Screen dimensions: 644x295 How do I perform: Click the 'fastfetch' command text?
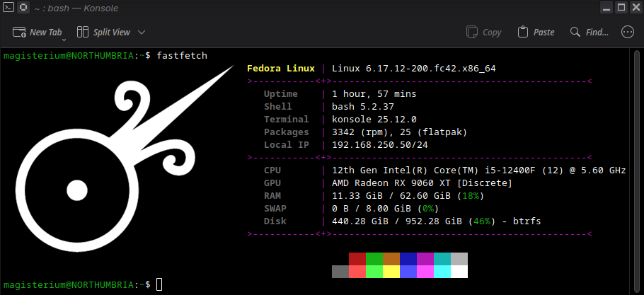click(x=182, y=55)
